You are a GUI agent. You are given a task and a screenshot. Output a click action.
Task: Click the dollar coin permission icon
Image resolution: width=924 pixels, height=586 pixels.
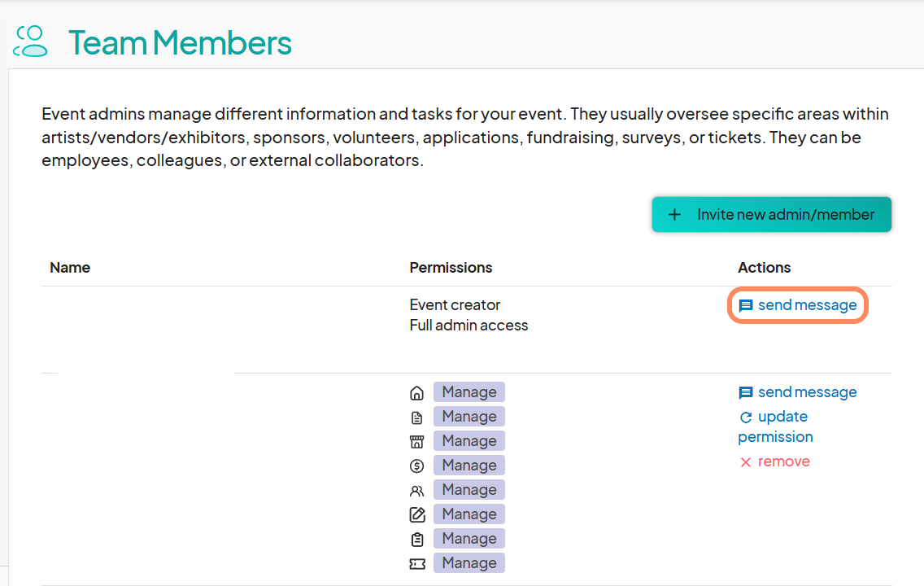tap(416, 466)
